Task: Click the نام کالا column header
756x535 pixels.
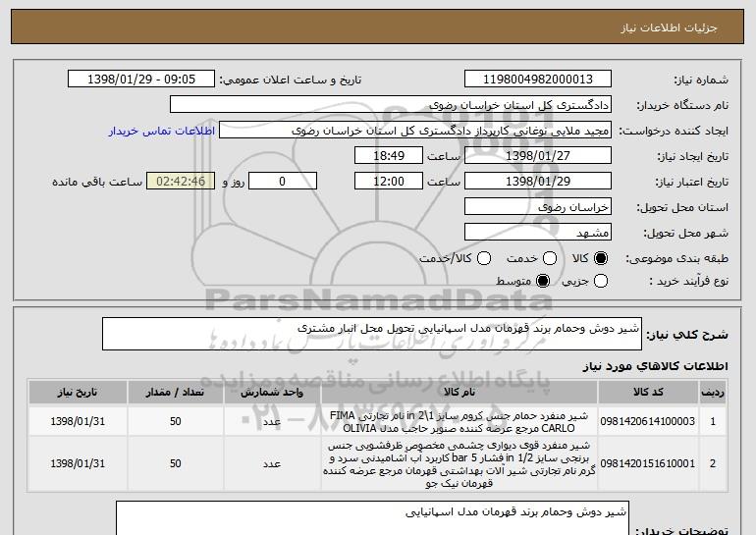Action: point(459,393)
